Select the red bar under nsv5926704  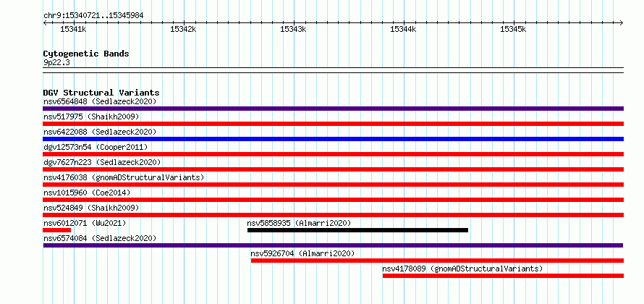pyautogui.click(x=437, y=261)
